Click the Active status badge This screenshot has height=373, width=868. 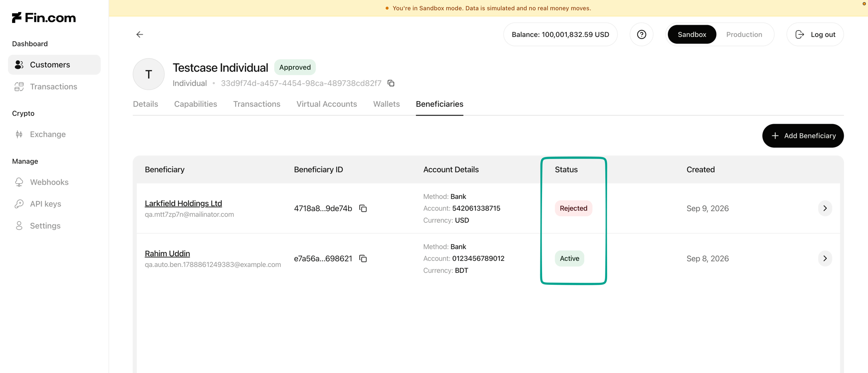tap(569, 258)
